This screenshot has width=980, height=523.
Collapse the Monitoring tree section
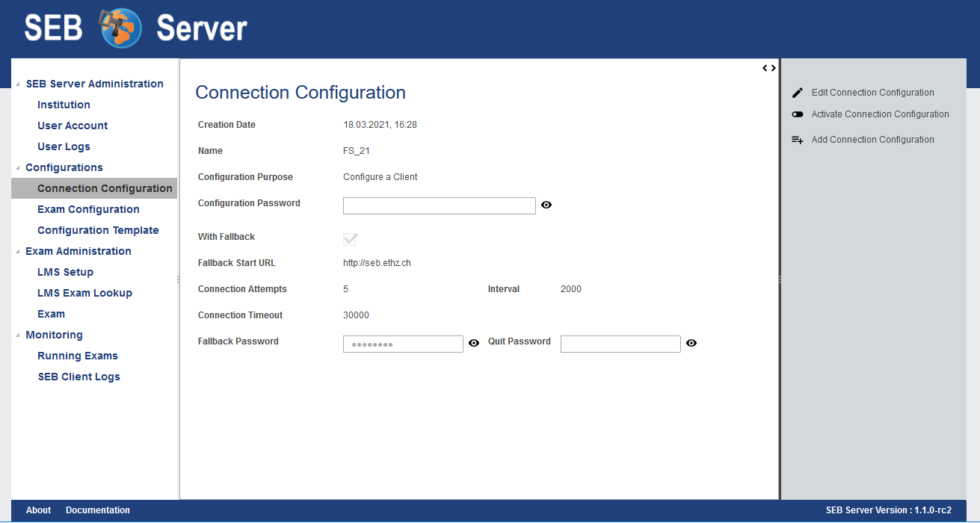(18, 335)
